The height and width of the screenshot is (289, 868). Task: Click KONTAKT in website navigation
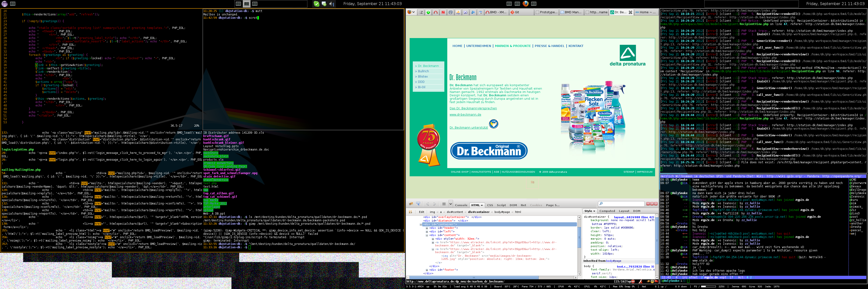click(x=576, y=46)
